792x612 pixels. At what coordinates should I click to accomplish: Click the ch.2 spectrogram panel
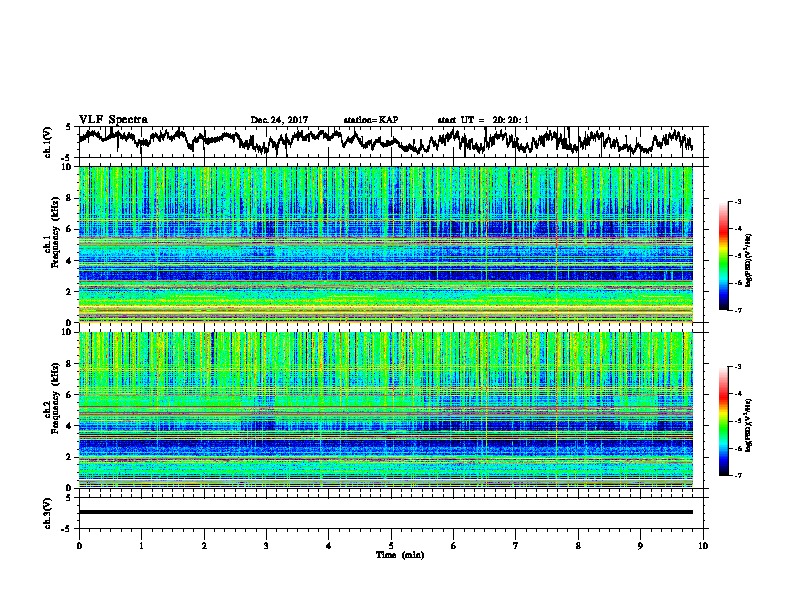pos(385,410)
